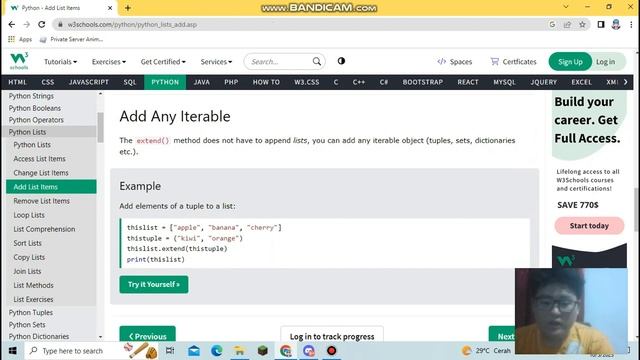Switch to Chrome on the taskbar
Viewport: 640px width, 360px height.
pos(286,351)
